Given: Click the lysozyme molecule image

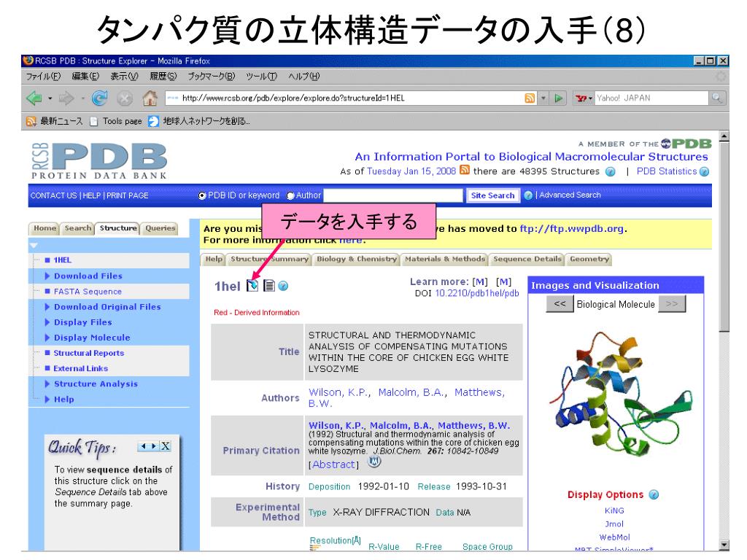Looking at the screenshot, I should (x=619, y=393).
